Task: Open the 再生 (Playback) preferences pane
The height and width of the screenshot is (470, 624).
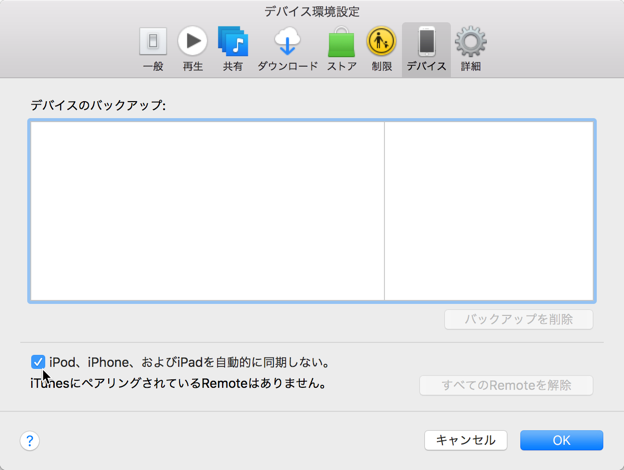Action: point(193,49)
